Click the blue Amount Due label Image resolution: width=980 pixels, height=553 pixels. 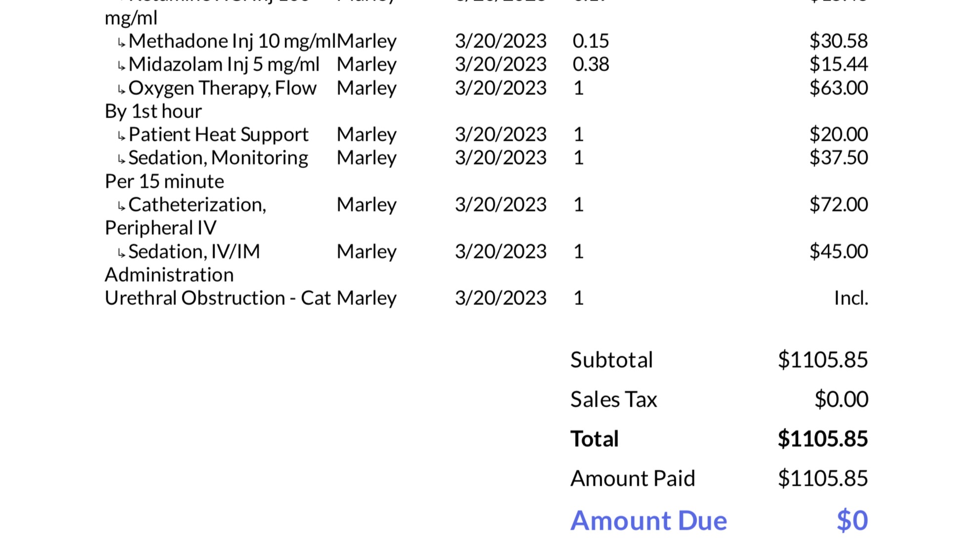[648, 520]
